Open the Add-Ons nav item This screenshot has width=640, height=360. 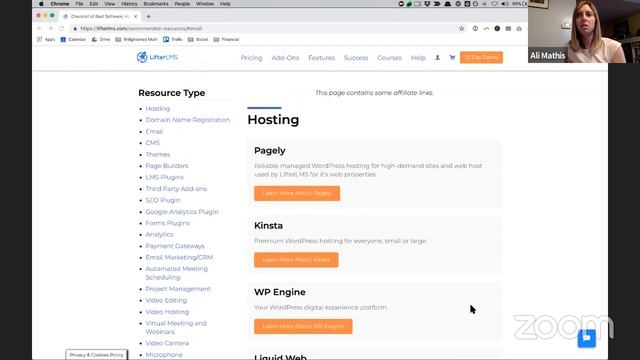tap(285, 58)
